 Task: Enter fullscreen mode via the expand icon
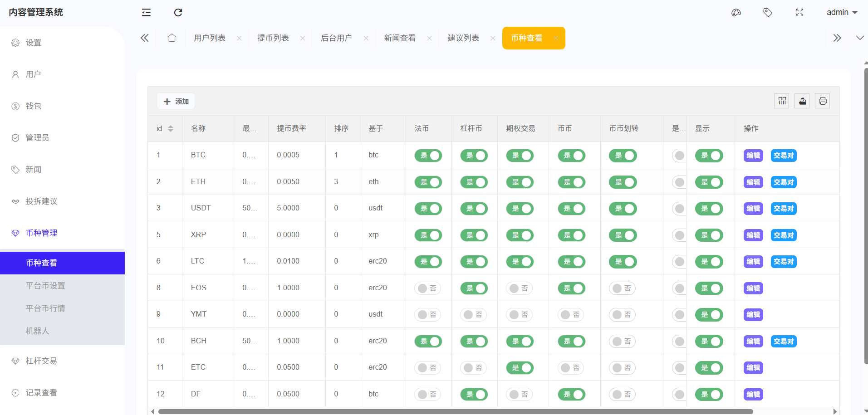click(x=799, y=13)
